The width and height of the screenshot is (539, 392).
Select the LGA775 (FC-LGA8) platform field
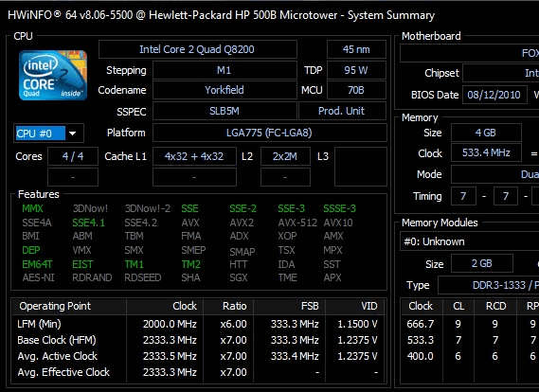269,133
